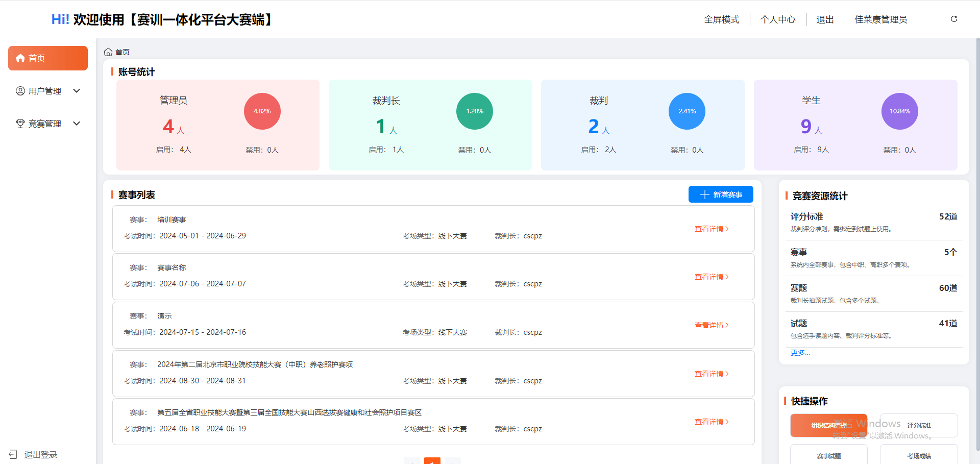
Task: View details of 赛事名称 event
Action: [712, 277]
